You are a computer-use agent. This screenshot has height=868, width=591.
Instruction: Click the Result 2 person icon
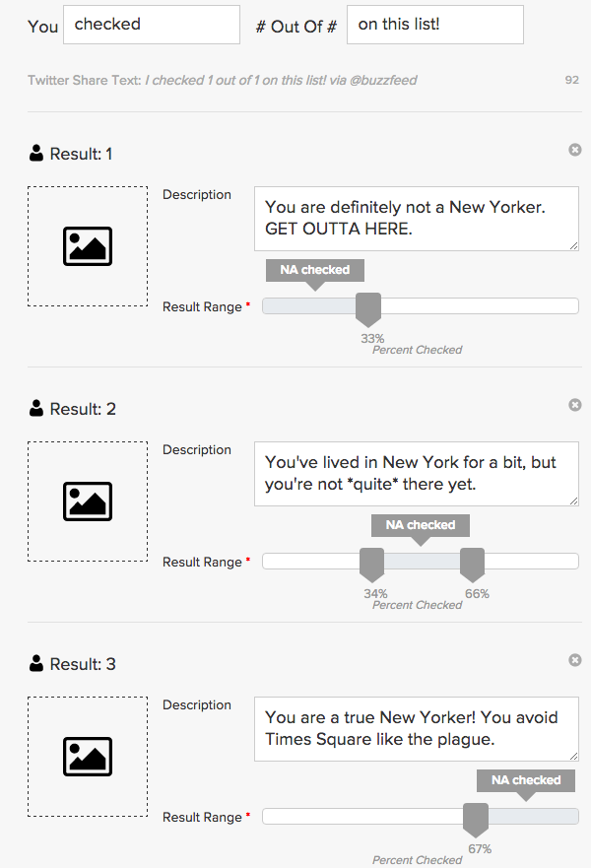[x=36, y=409]
